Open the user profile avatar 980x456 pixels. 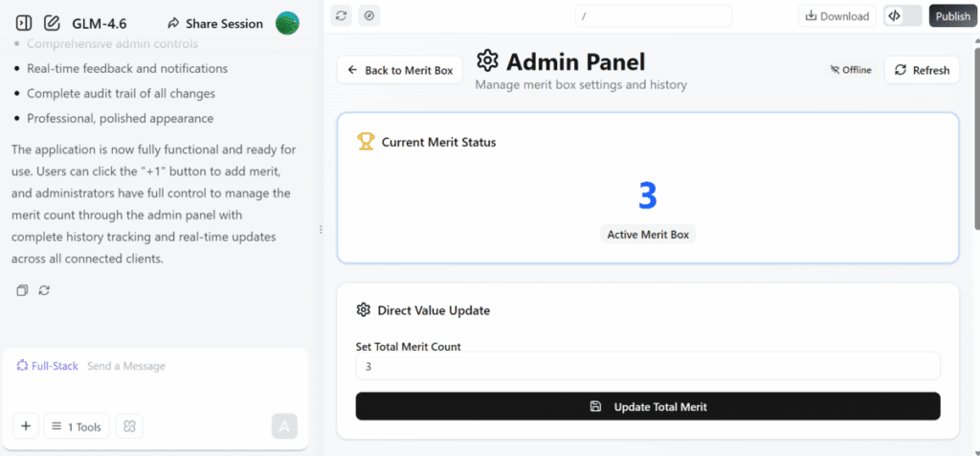tap(287, 23)
